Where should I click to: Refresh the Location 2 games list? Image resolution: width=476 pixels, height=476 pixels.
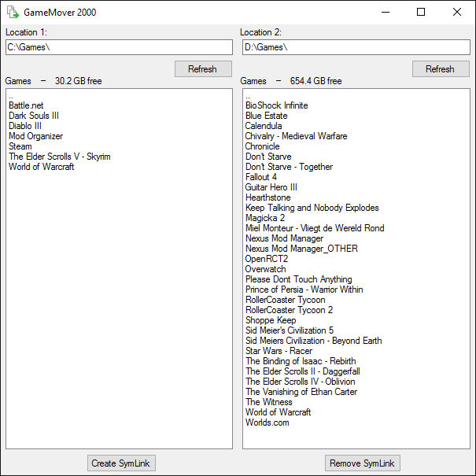point(441,69)
